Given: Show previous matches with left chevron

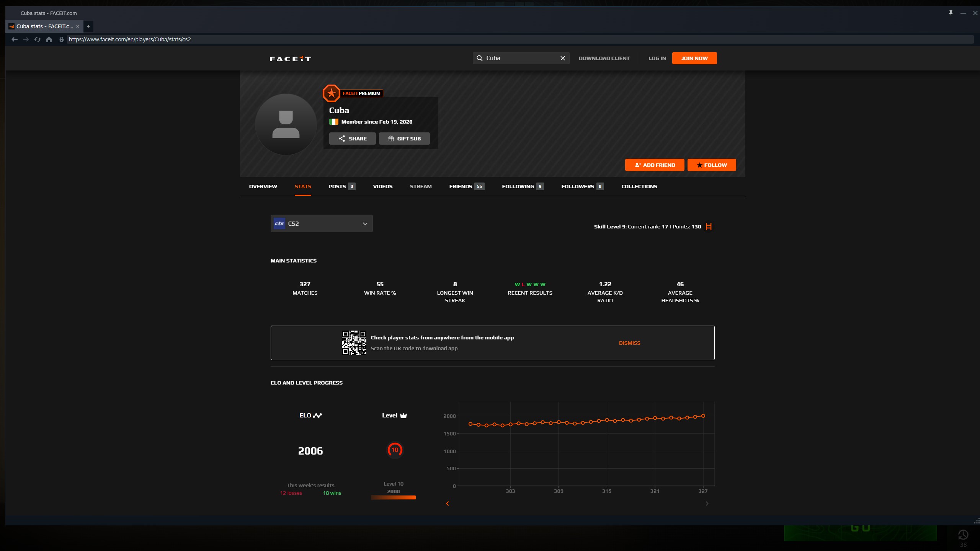Looking at the screenshot, I should click(x=447, y=504).
